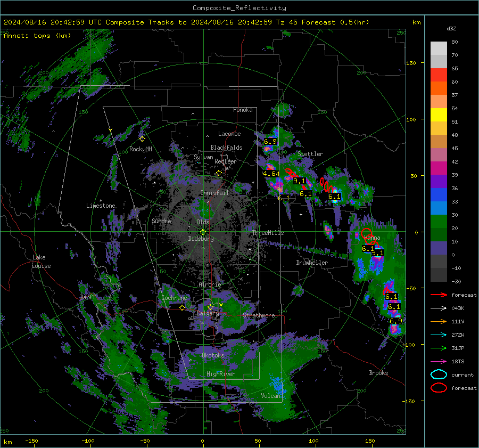Click the red forecast arrow in legend
Screen dimensions: 479x448
[439, 295]
